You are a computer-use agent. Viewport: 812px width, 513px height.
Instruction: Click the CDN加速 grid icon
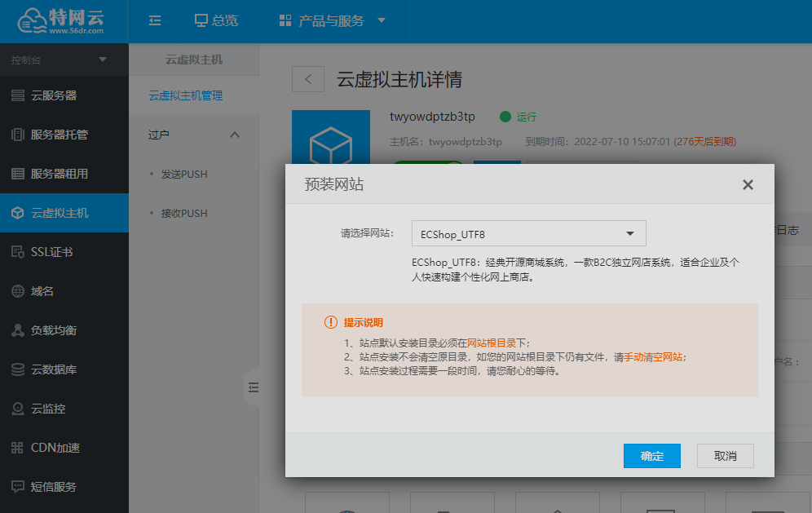click(x=18, y=448)
